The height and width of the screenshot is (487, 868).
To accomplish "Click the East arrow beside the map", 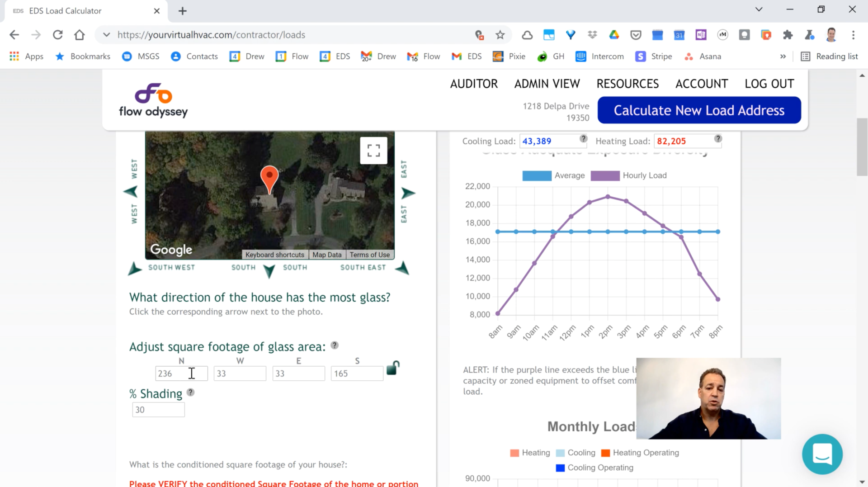I will pos(408,193).
